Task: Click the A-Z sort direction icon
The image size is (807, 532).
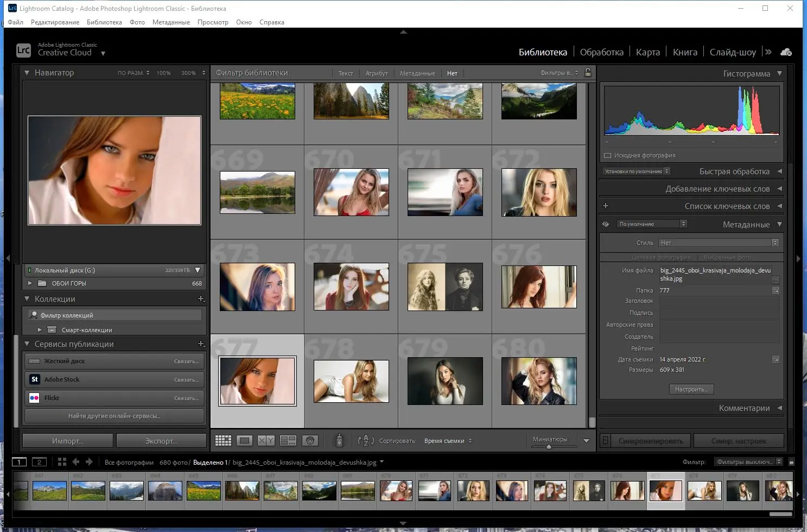Action: 365,441
